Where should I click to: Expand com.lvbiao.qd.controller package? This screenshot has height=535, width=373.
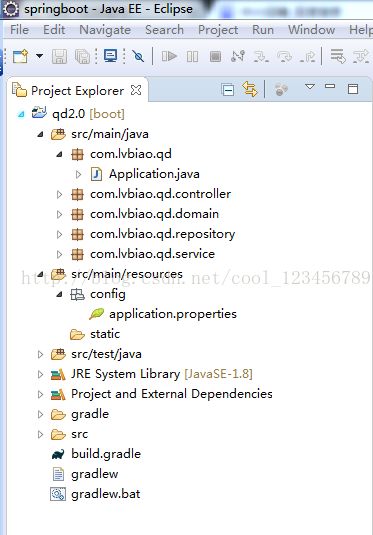[59, 194]
